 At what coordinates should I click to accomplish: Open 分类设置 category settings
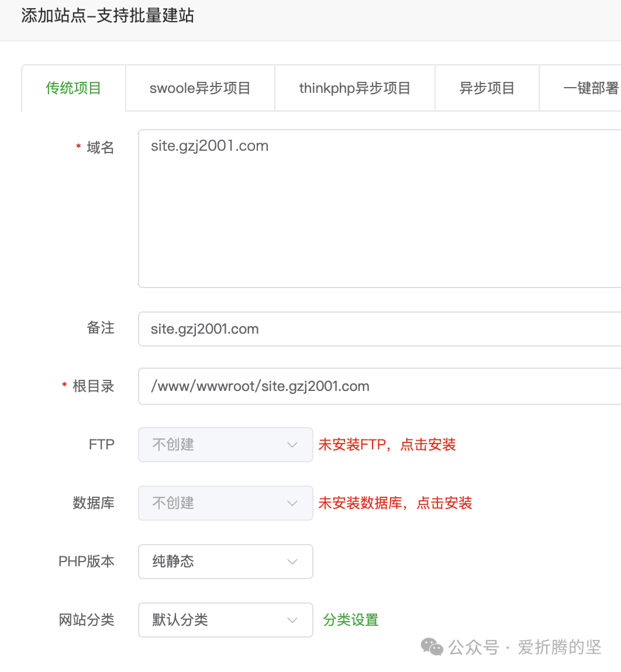[x=350, y=620]
